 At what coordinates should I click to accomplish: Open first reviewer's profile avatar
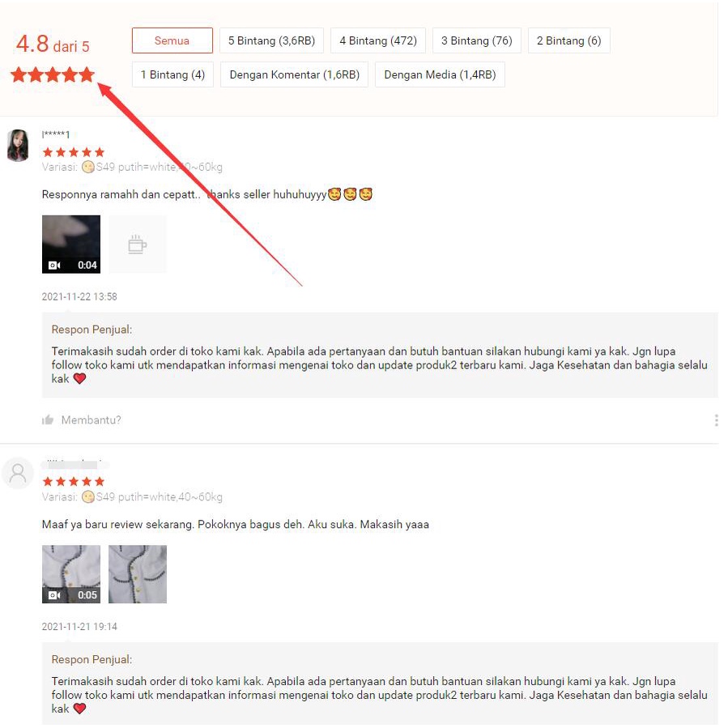[x=18, y=145]
